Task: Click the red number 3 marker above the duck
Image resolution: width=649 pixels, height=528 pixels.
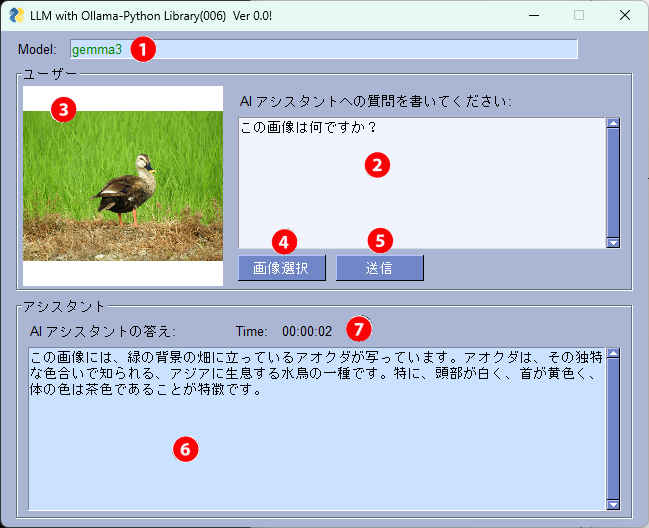Action: [63, 110]
